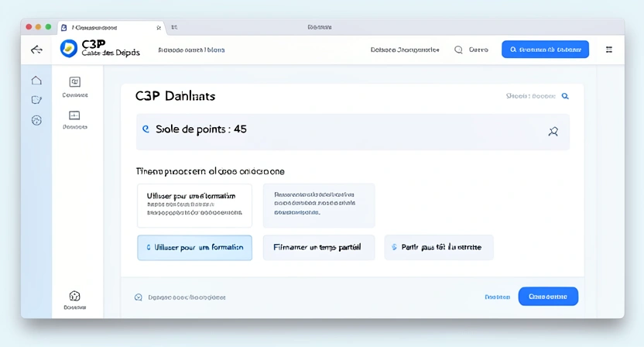Viewport: 644px width, 347px height.
Task: Click the search magnifier beside C3P title
Action: point(565,96)
